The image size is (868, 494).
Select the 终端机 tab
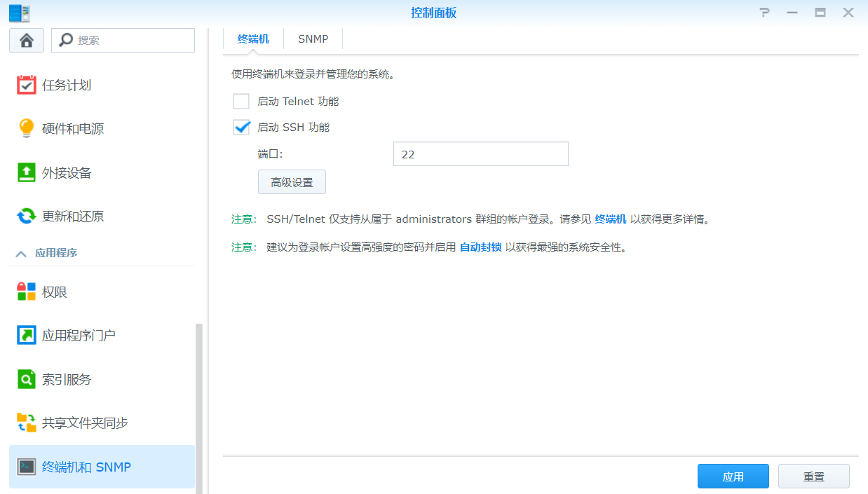point(253,39)
